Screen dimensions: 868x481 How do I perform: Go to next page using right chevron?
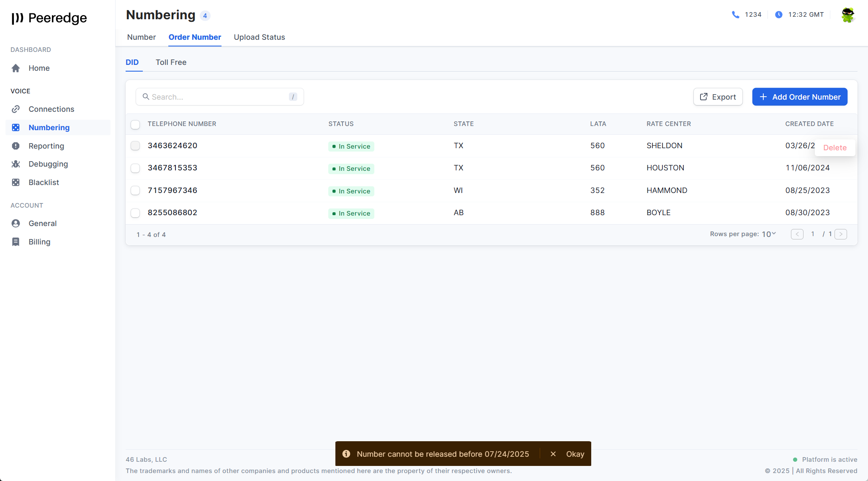(x=840, y=234)
